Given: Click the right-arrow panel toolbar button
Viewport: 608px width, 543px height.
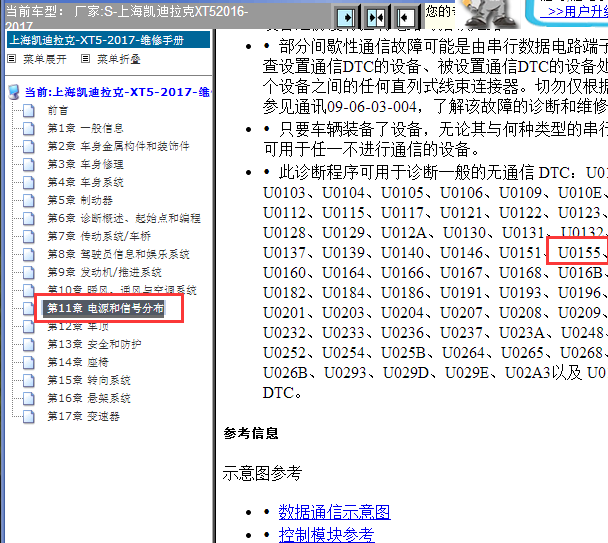Looking at the screenshot, I should [x=346, y=17].
